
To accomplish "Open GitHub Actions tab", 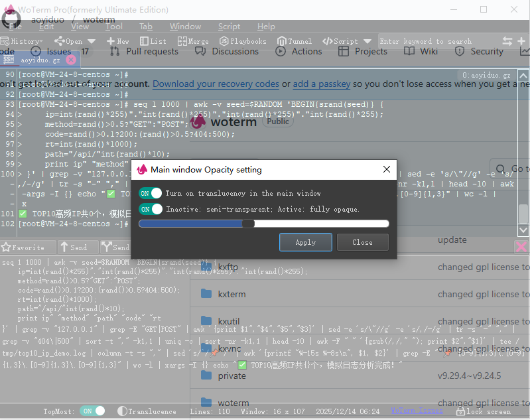I will pos(298,51).
